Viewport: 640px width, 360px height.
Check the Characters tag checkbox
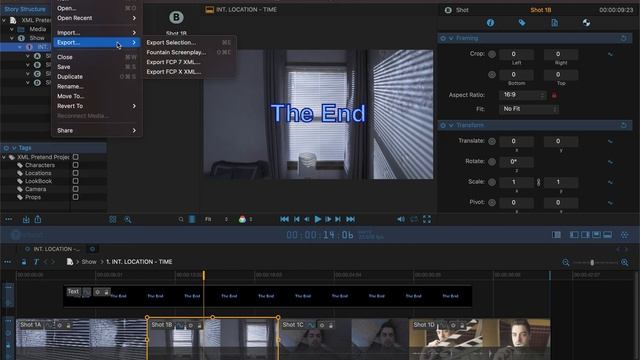click(x=76, y=165)
